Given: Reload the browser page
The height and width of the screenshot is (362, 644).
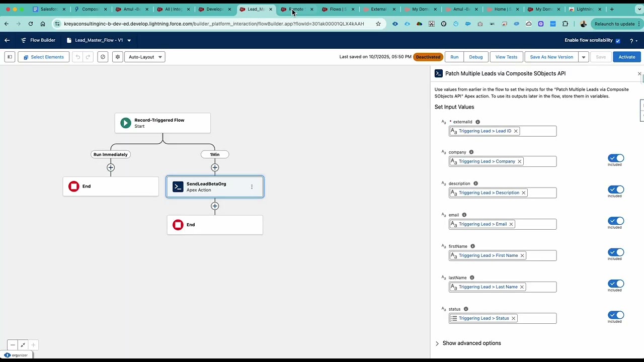Looking at the screenshot, I should coord(31,24).
